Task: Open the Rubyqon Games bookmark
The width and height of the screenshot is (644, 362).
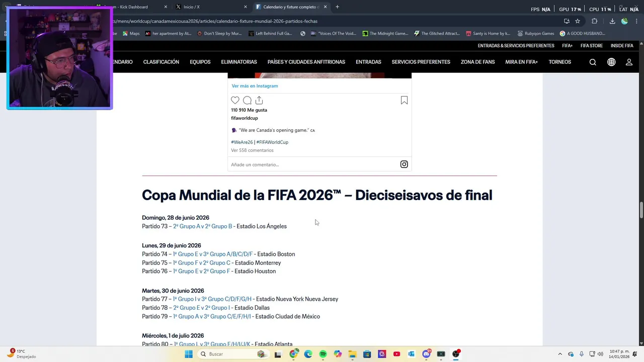Action: pyautogui.click(x=536, y=34)
